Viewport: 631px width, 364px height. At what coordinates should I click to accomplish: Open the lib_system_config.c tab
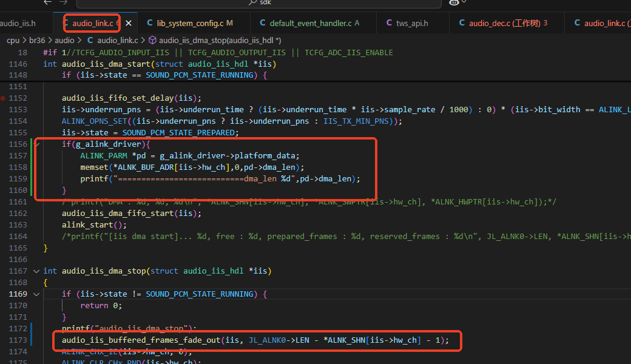190,23
